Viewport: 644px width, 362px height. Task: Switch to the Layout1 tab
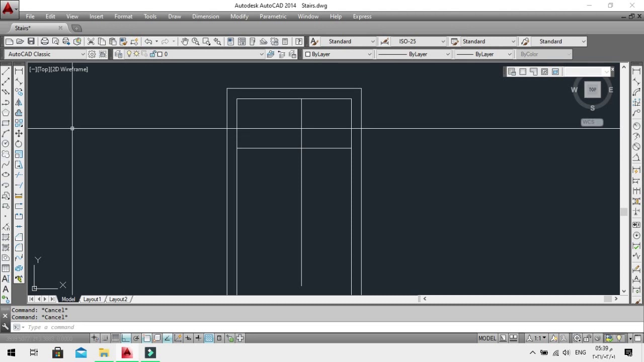[x=92, y=299]
